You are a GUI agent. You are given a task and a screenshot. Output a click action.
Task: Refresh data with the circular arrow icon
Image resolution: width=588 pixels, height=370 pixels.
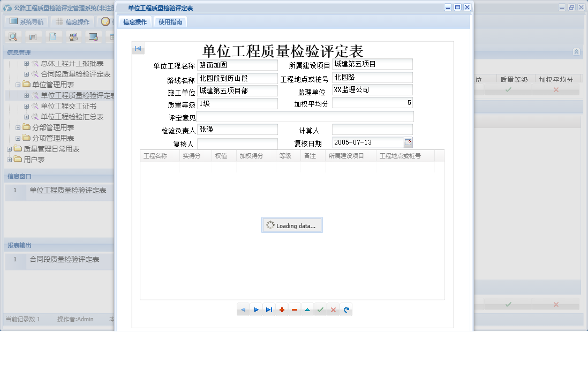pos(346,309)
